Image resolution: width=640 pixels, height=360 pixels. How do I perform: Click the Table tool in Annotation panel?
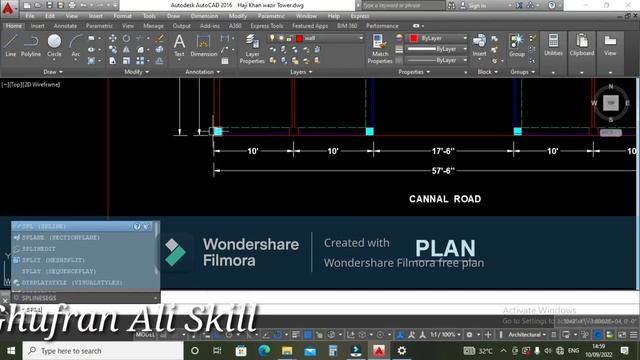[225, 61]
